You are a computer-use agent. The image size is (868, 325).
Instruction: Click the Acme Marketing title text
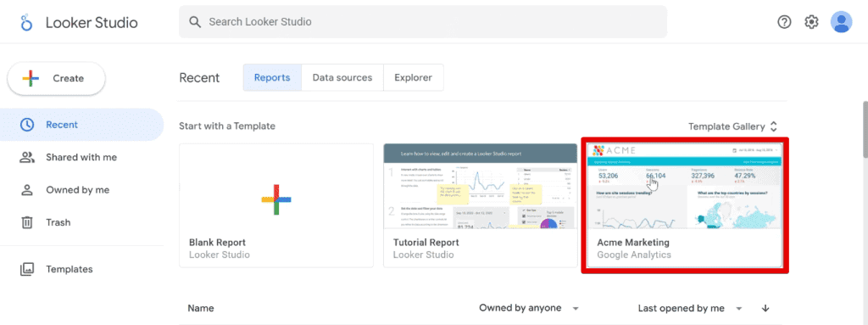click(633, 243)
